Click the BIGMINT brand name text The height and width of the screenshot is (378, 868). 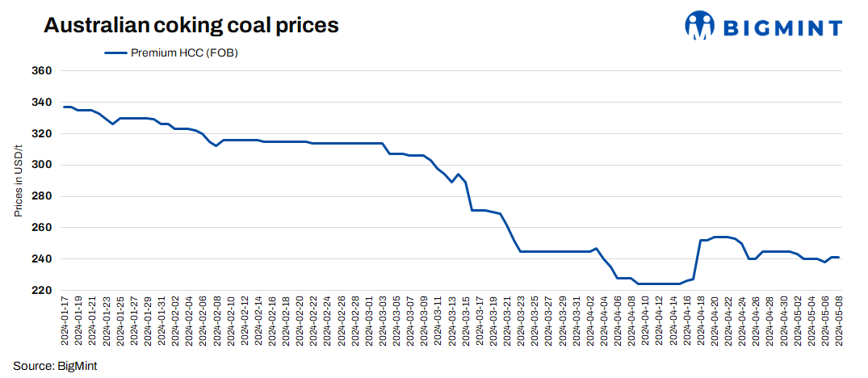coord(781,28)
